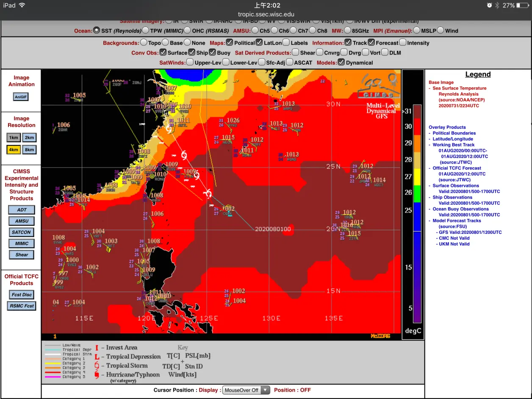The width and height of the screenshot is (532, 399).
Task: Select the MPI MSLP radio button
Action: click(x=417, y=30)
